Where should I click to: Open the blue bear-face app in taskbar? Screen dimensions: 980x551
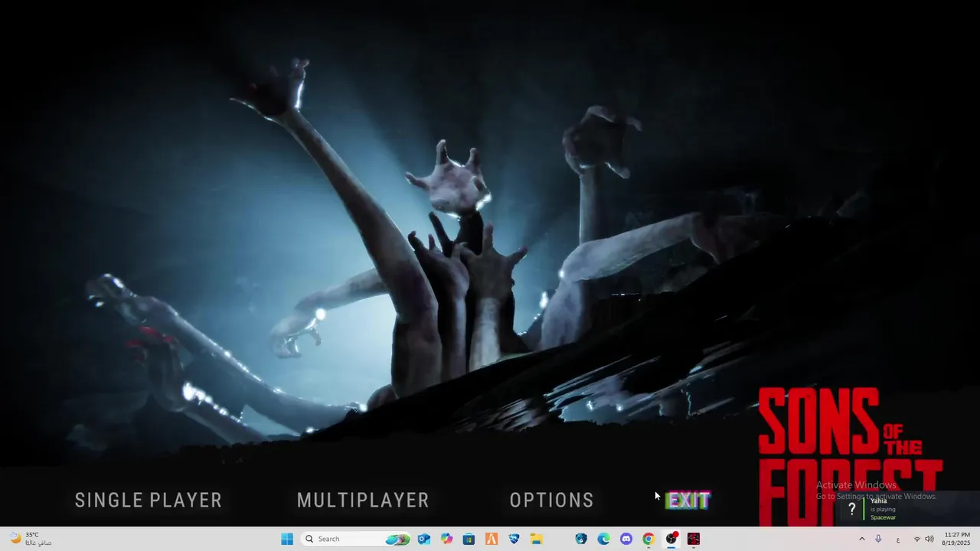[x=581, y=539]
